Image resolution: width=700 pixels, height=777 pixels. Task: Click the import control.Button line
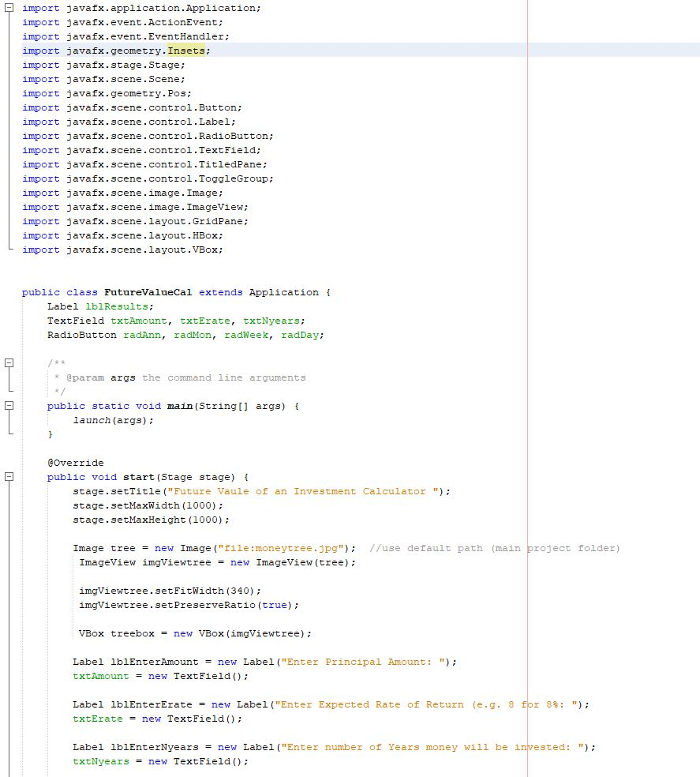132,107
